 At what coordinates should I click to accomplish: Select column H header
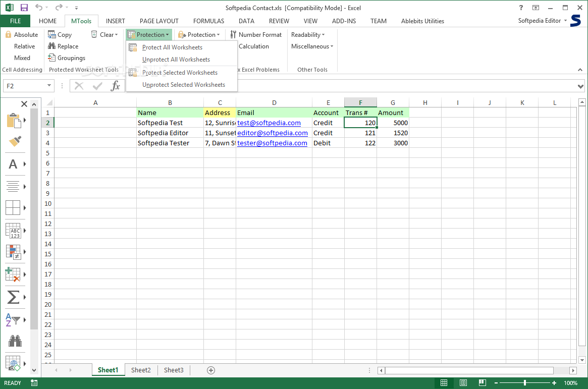pos(425,103)
